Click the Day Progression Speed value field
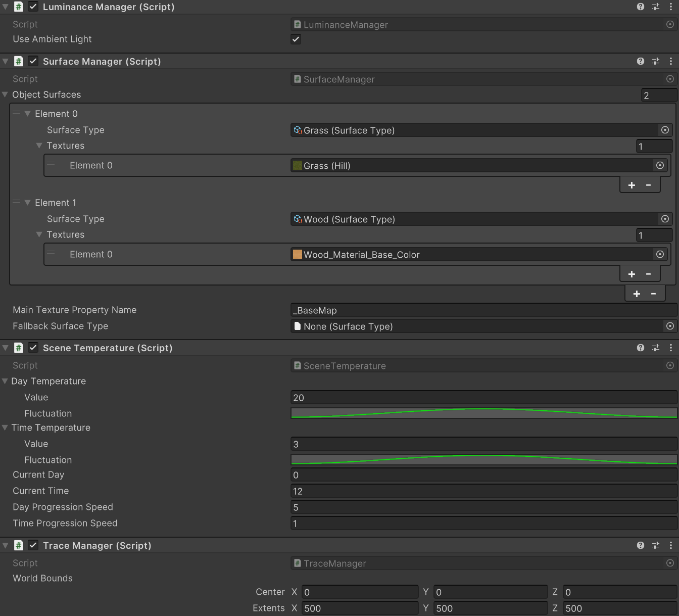 [x=483, y=507]
